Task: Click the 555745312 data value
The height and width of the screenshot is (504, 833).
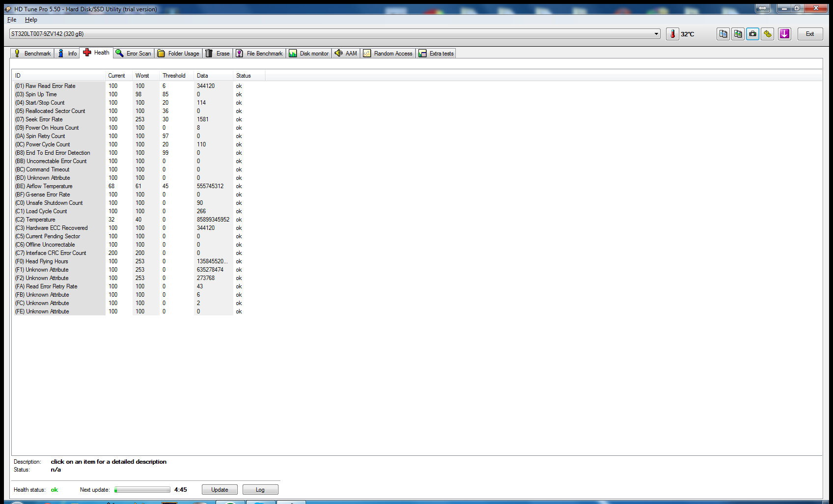Action: coord(210,186)
